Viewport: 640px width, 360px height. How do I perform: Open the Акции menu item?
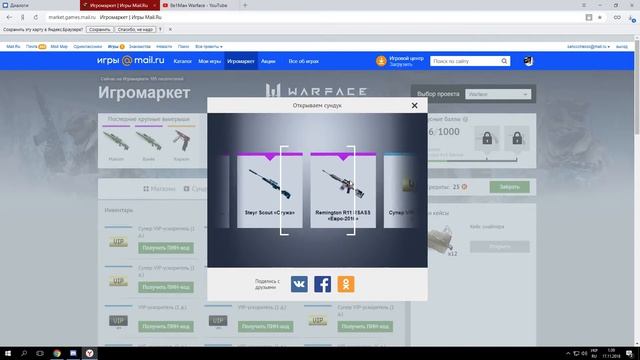pos(268,61)
